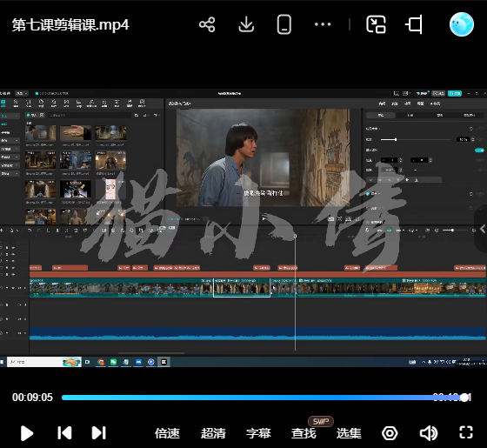Download the video with the download icon

(x=246, y=24)
